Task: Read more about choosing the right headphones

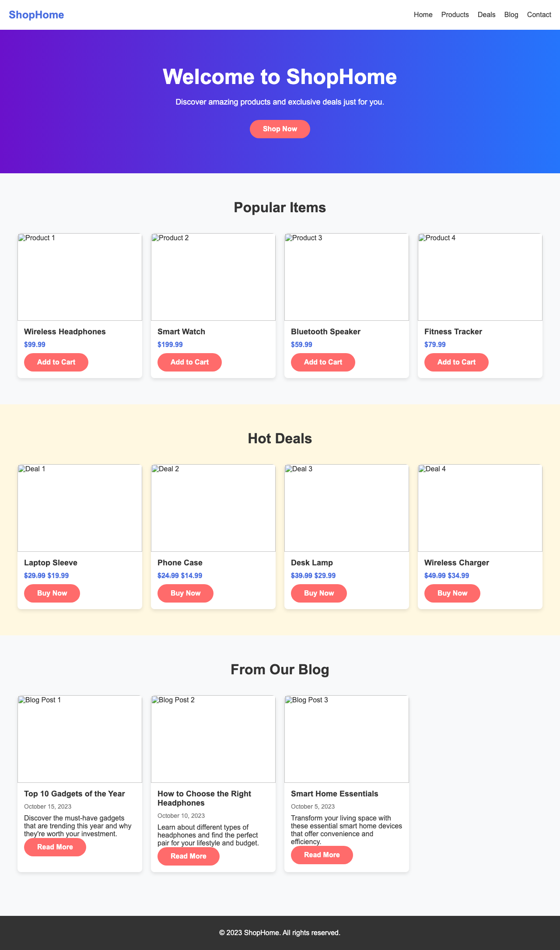Action: [x=189, y=856]
